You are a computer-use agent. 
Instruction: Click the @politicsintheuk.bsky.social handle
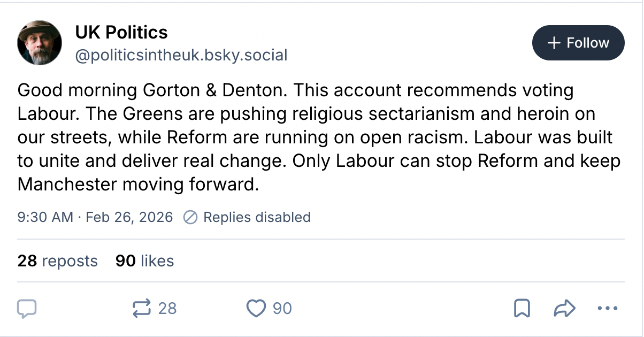click(181, 55)
